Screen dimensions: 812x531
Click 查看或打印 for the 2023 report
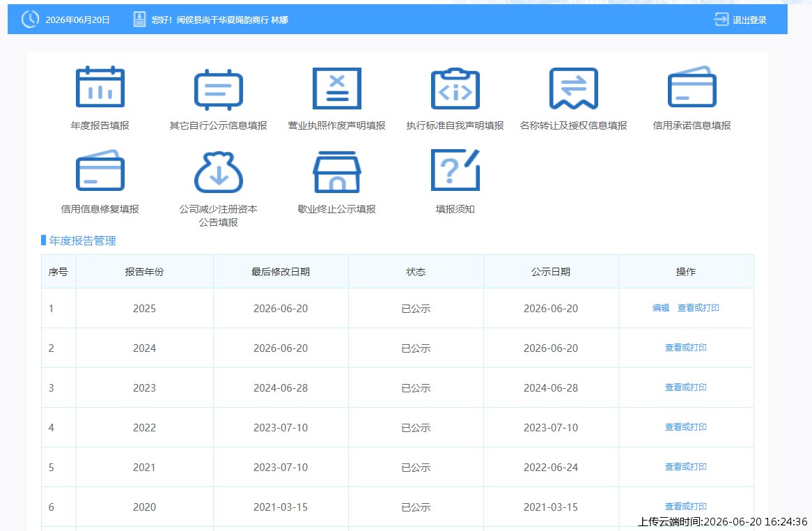click(x=686, y=387)
